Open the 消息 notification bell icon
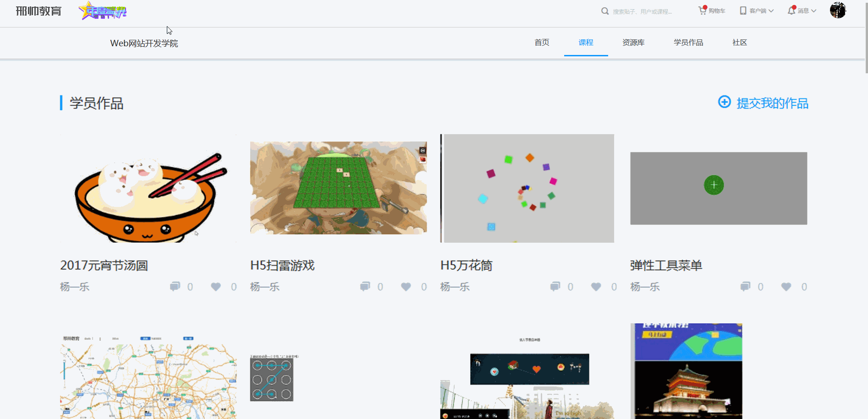This screenshot has width=868, height=419. pos(791,10)
